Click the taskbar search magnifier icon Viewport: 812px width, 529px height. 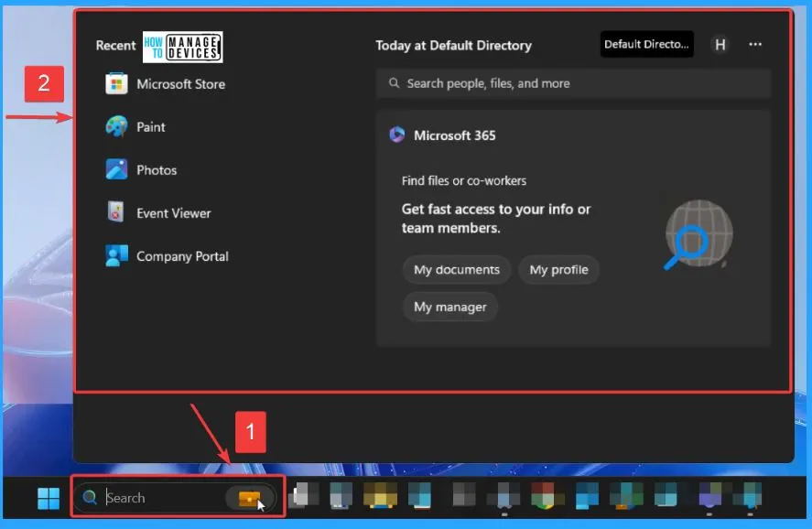click(90, 498)
